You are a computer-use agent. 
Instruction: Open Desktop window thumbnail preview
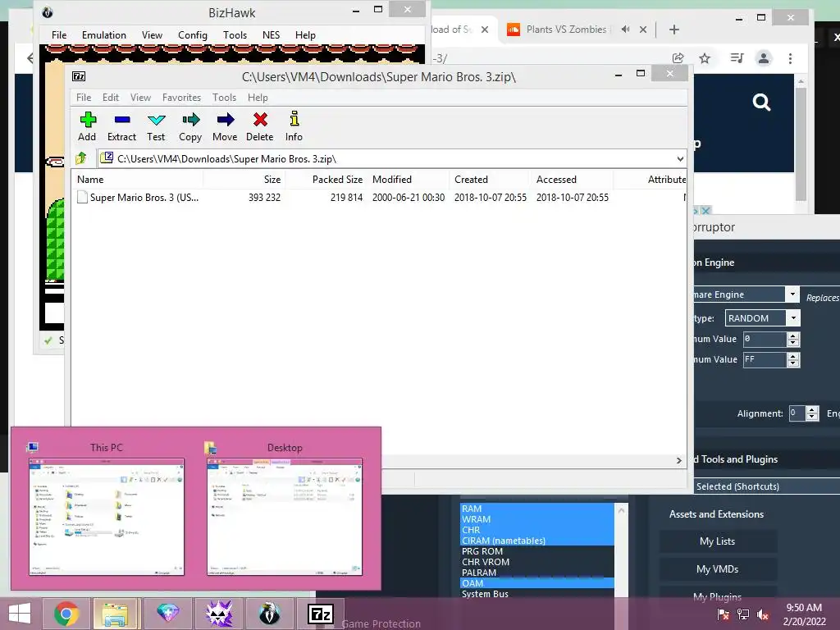tap(285, 517)
